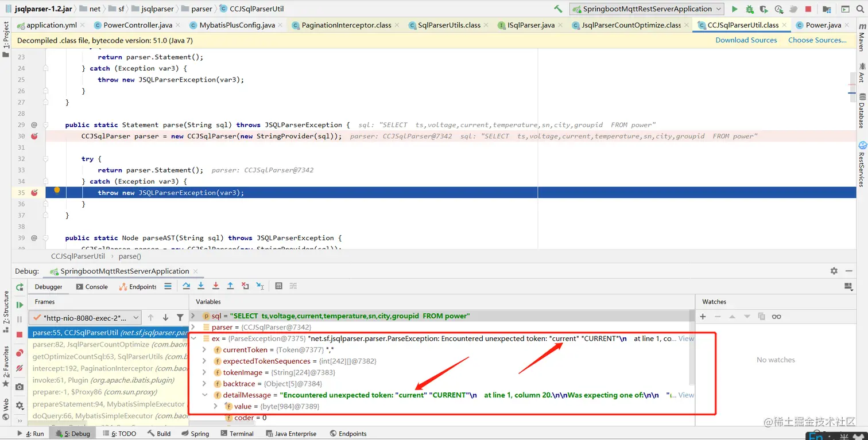This screenshot has height=440, width=868.
Task: Open the SpringbootMqttRestServerApplication run configuration dropdown
Action: click(647, 9)
